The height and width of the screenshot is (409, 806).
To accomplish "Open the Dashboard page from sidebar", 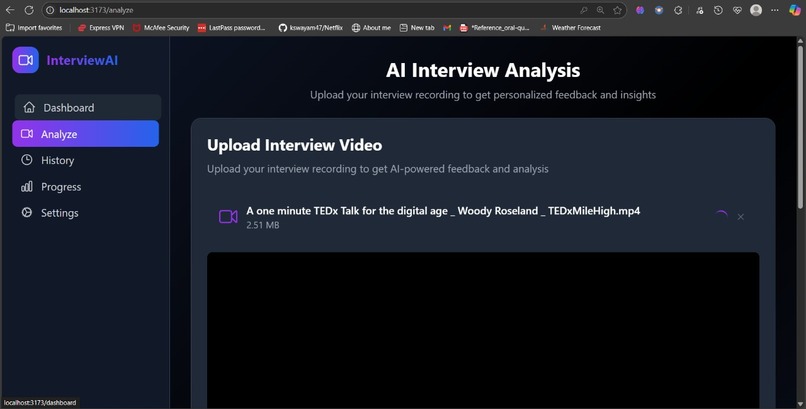I will click(x=88, y=107).
